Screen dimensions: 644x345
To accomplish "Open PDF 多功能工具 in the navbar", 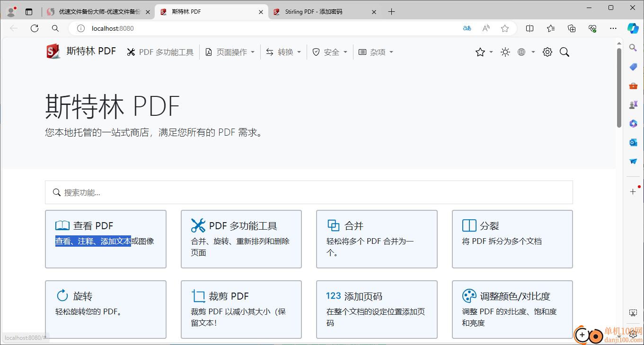I will click(160, 52).
